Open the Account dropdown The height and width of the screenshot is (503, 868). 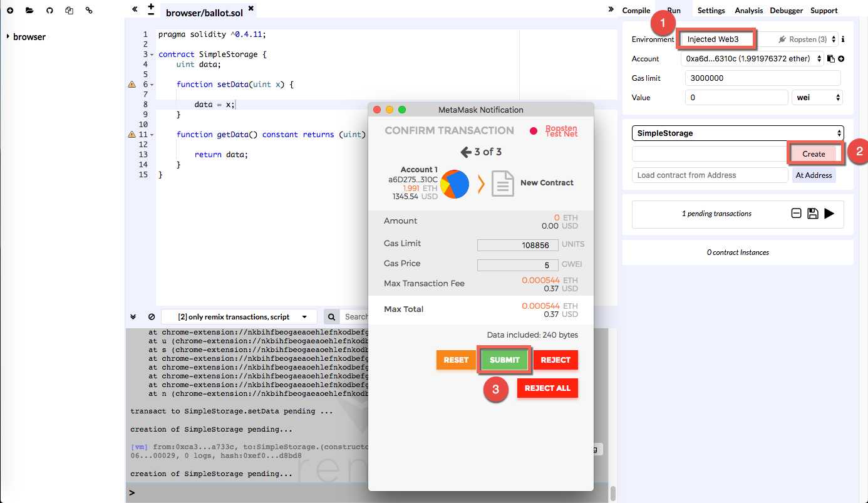(752, 59)
